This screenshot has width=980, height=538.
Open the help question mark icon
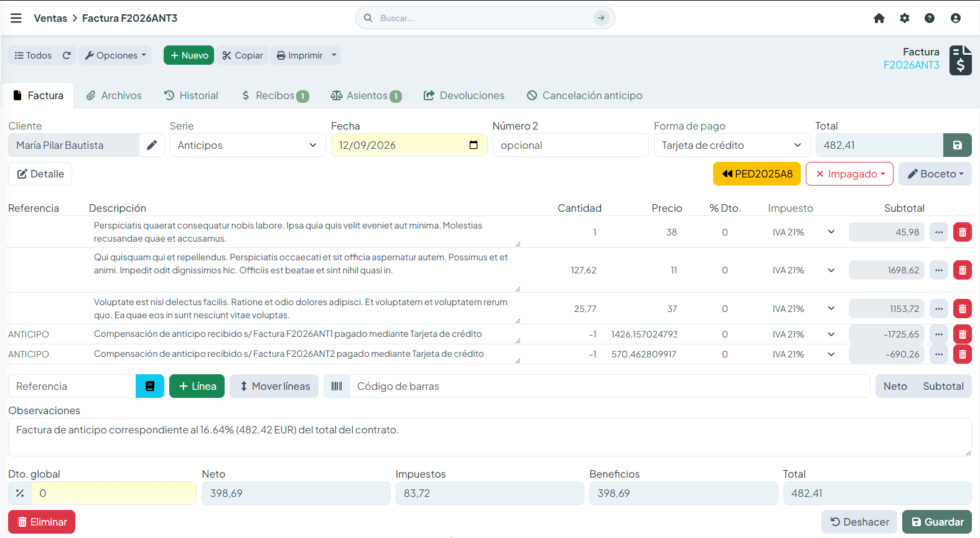(x=930, y=18)
